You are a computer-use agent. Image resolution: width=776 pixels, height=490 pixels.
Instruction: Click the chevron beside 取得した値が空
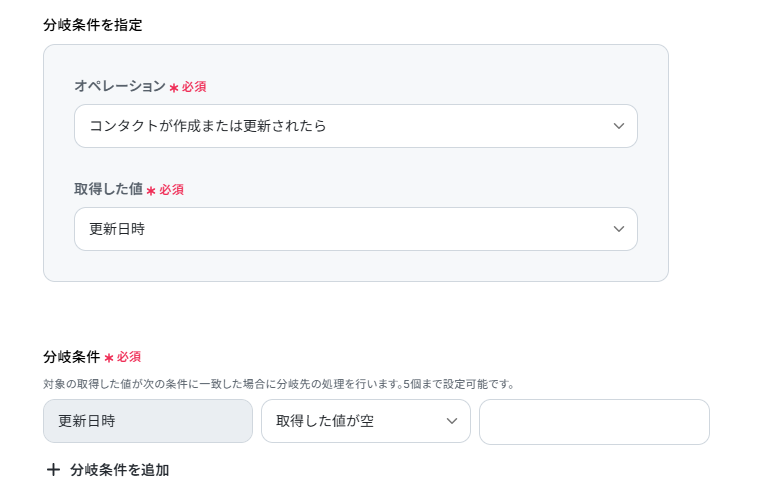coord(451,421)
